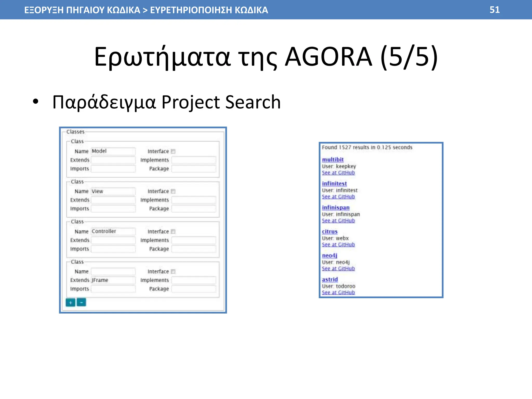Click the 'Παράδειγμα Project Search' bullet text

click(166, 102)
